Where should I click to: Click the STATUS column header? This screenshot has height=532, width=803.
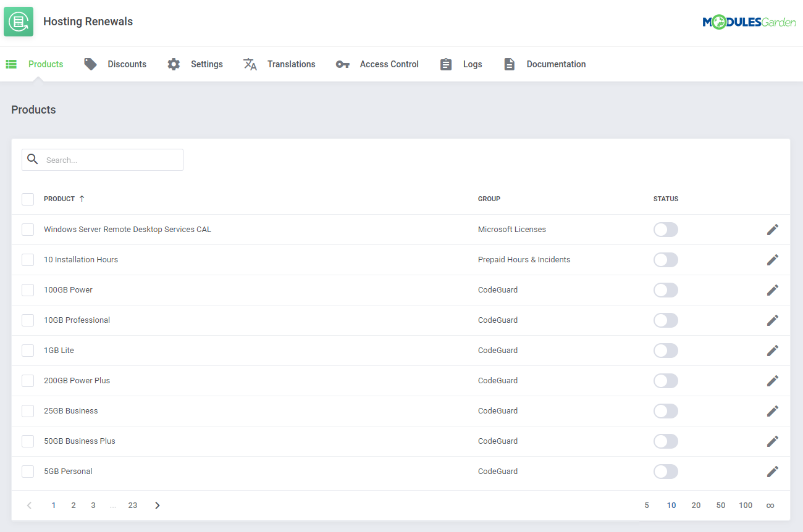point(666,199)
